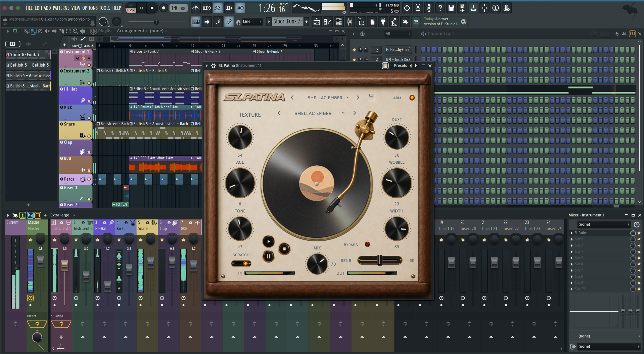644x354 pixels.
Task: Toggle the BYPASS LED in SL Patina
Action: [x=367, y=244]
